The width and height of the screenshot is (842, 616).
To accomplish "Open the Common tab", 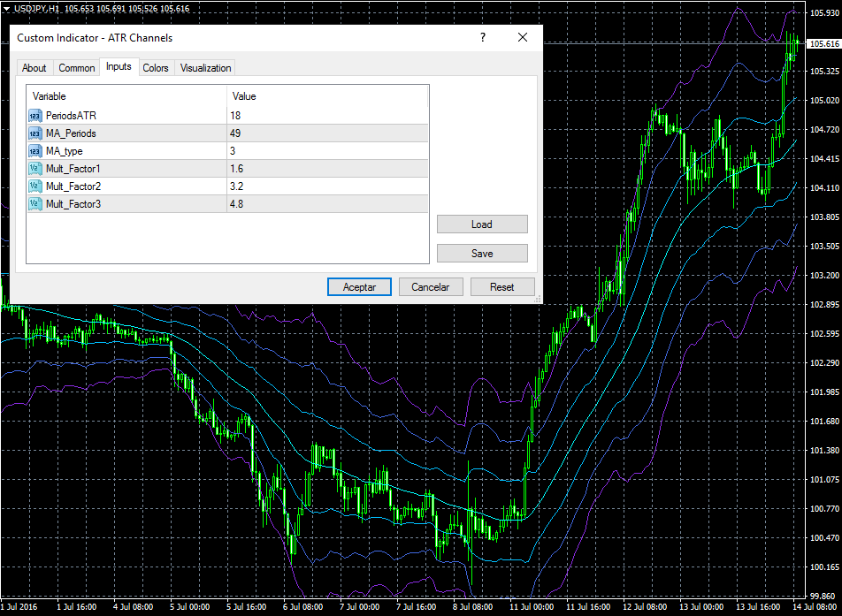I will pyautogui.click(x=77, y=68).
